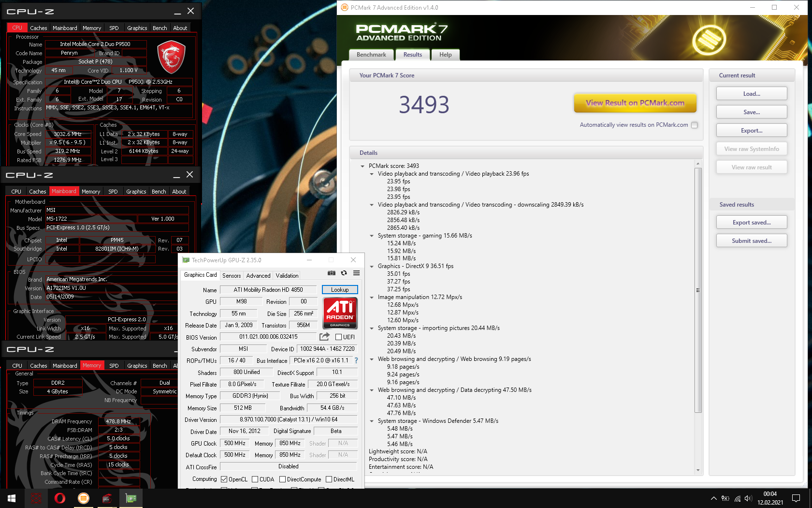This screenshot has height=508, width=812.
Task: Collapse the PCMark score 3493 tree node
Action: pyautogui.click(x=362, y=166)
